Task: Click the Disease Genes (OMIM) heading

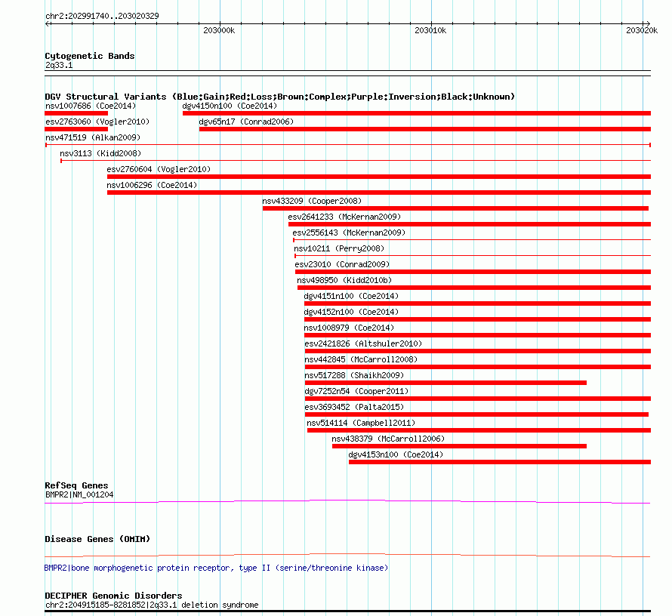Action: tap(97, 539)
